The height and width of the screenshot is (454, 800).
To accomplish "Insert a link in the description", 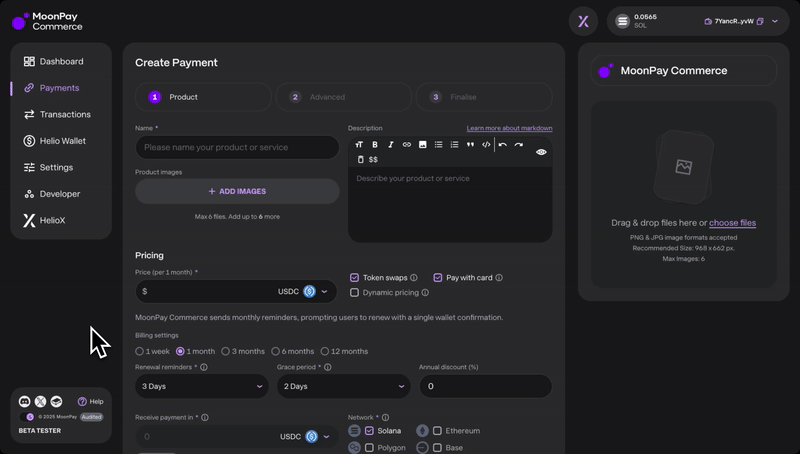I will click(x=407, y=145).
